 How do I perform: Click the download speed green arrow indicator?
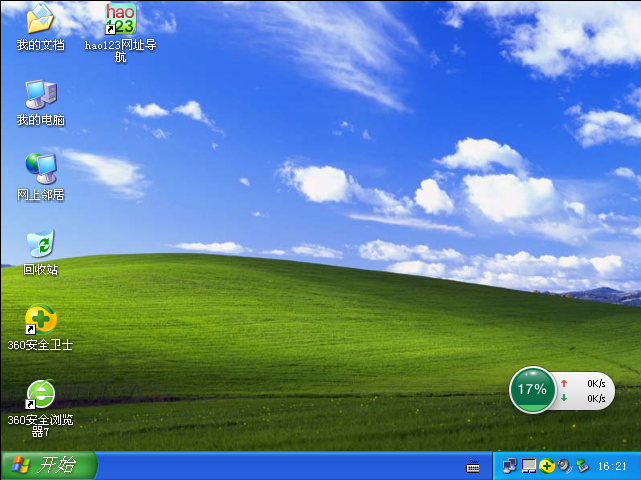564,398
